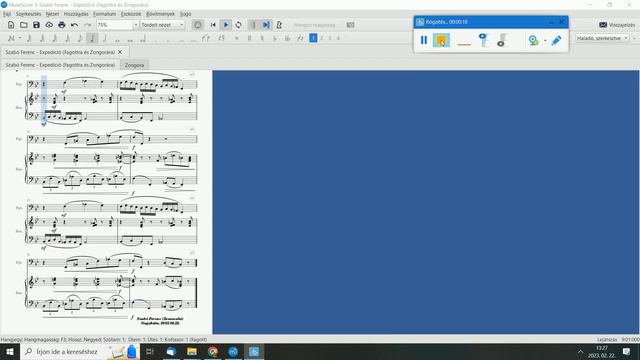Screen dimensions: 640x360
Task: Select the full score part tab
Action: tap(60, 65)
